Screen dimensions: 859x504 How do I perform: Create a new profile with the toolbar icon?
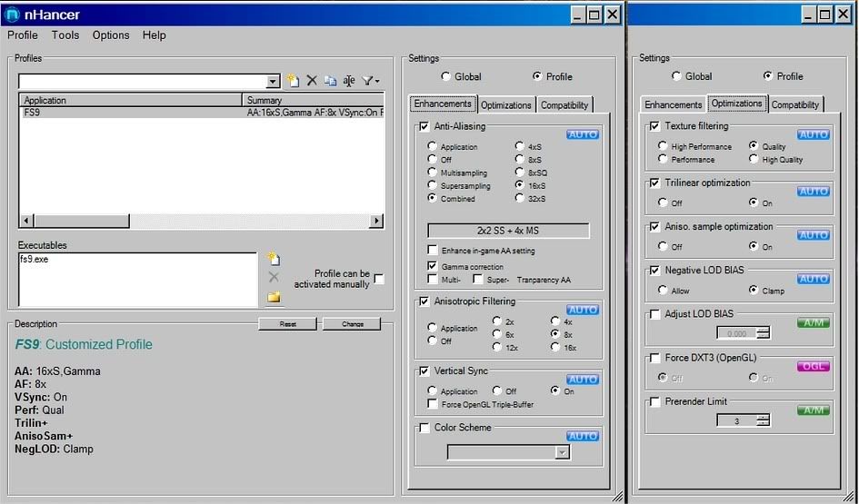[292, 81]
